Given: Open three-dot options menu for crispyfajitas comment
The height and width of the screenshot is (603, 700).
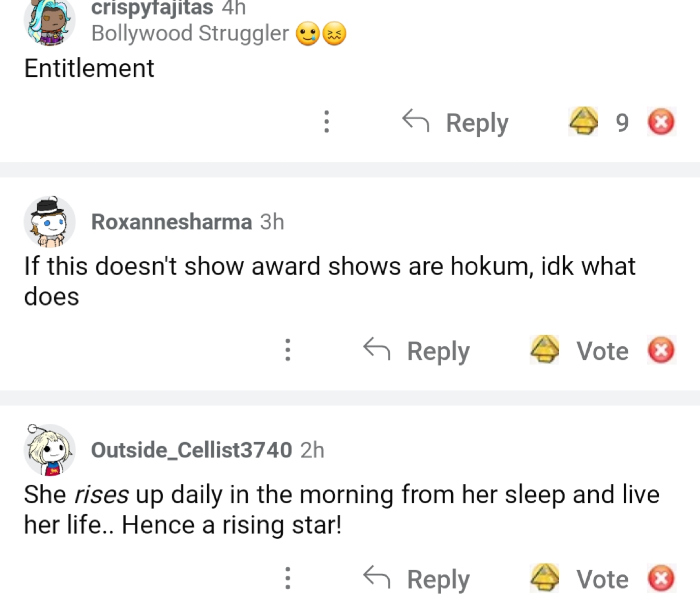Looking at the screenshot, I should (326, 122).
